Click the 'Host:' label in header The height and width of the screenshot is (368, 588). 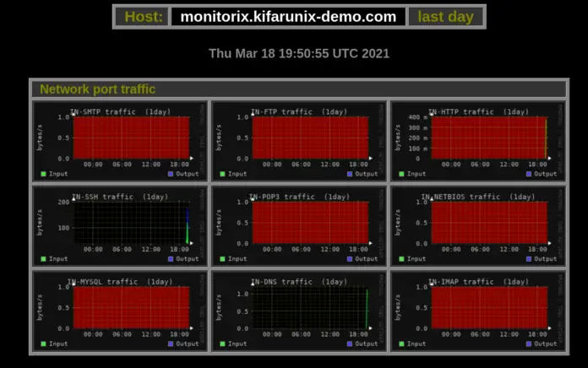point(143,17)
